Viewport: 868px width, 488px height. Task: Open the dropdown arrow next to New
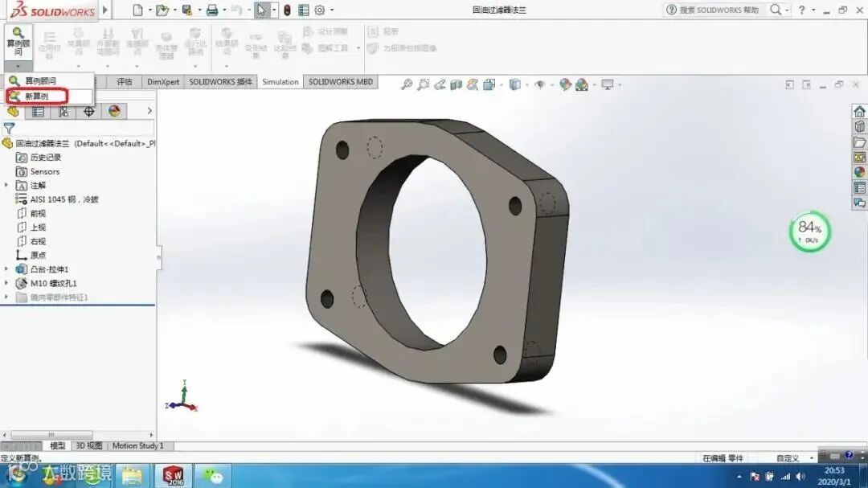pos(150,10)
